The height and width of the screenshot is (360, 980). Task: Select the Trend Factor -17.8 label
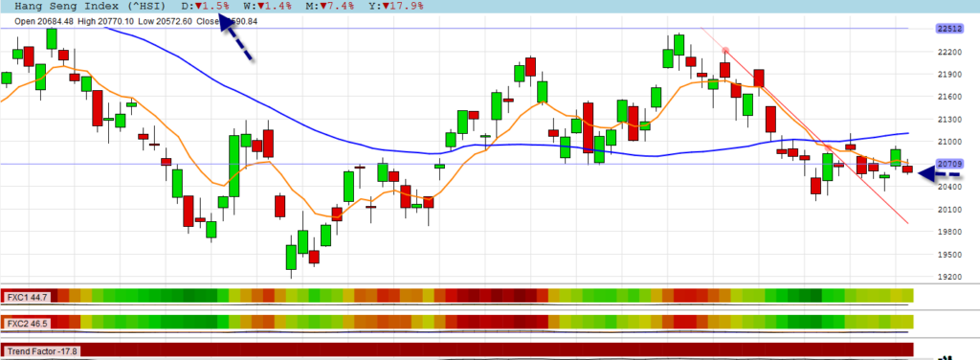(42, 351)
